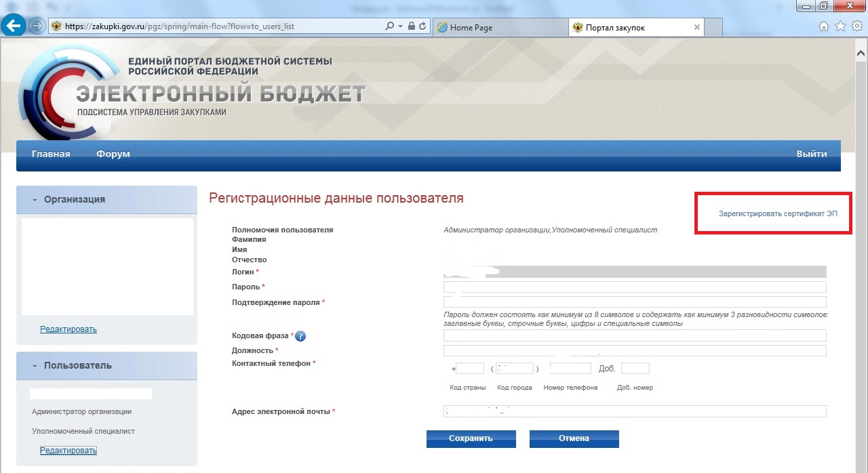Open the browser Tools gear icon
The width and height of the screenshot is (868, 473).
(856, 27)
